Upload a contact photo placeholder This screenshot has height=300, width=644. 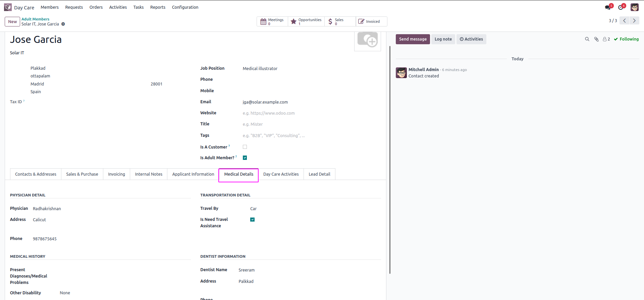tap(368, 40)
